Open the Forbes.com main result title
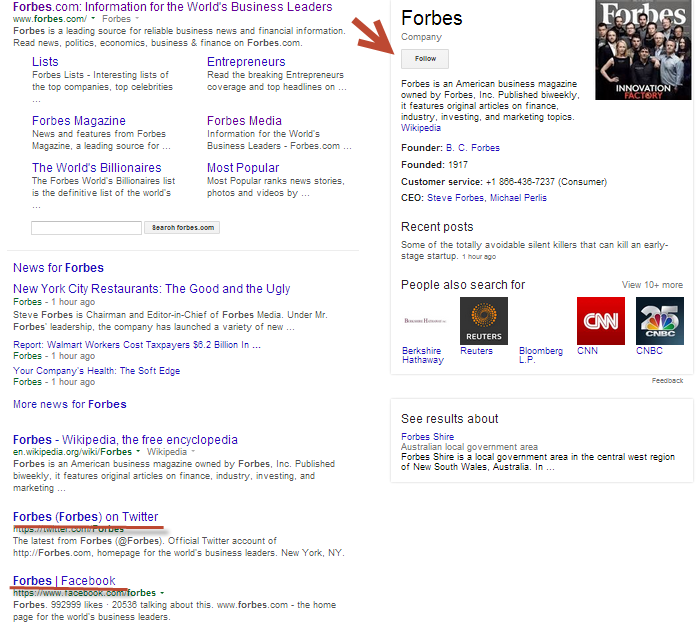Image resolution: width=698 pixels, height=632 pixels. pos(173,7)
